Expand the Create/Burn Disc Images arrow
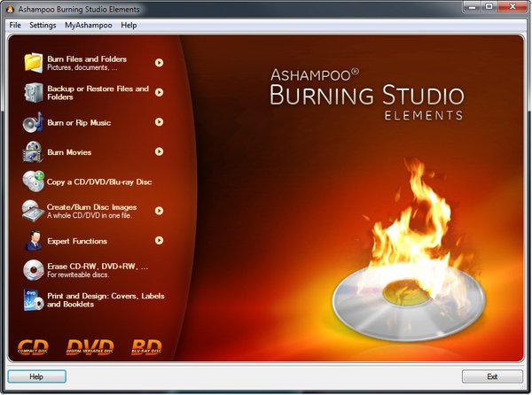This screenshot has height=395, width=532. pos(159,211)
